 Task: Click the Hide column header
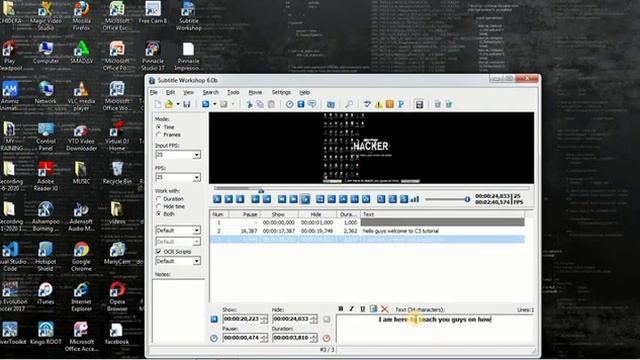coord(317,214)
